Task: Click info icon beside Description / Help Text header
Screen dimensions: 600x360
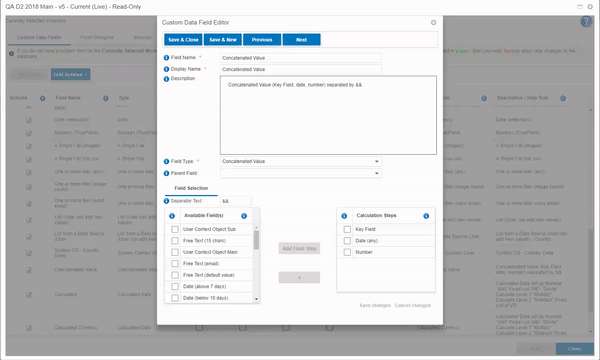Action: pos(563,98)
